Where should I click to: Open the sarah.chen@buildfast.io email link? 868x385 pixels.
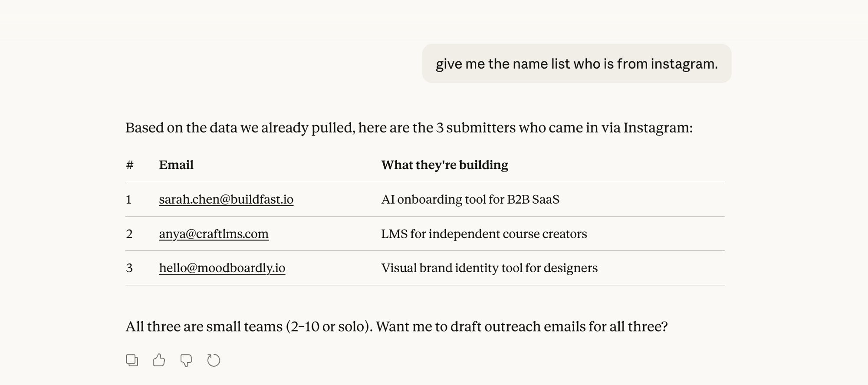pyautogui.click(x=226, y=199)
